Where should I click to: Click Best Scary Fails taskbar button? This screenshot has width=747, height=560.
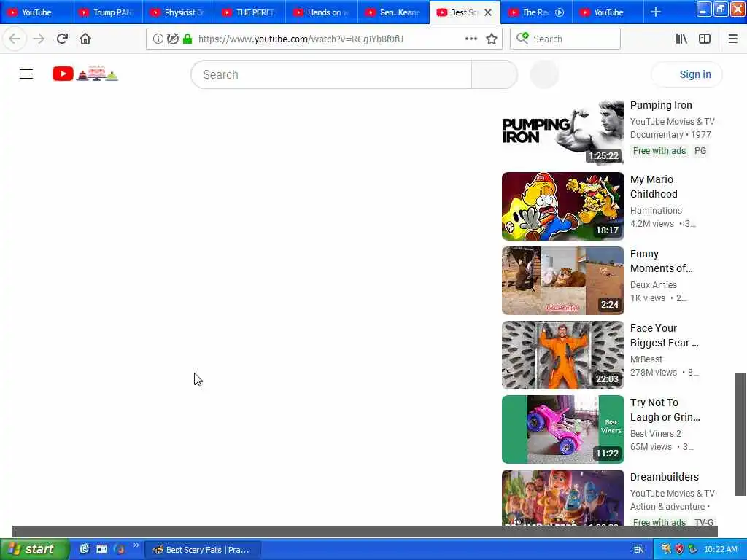point(203,550)
